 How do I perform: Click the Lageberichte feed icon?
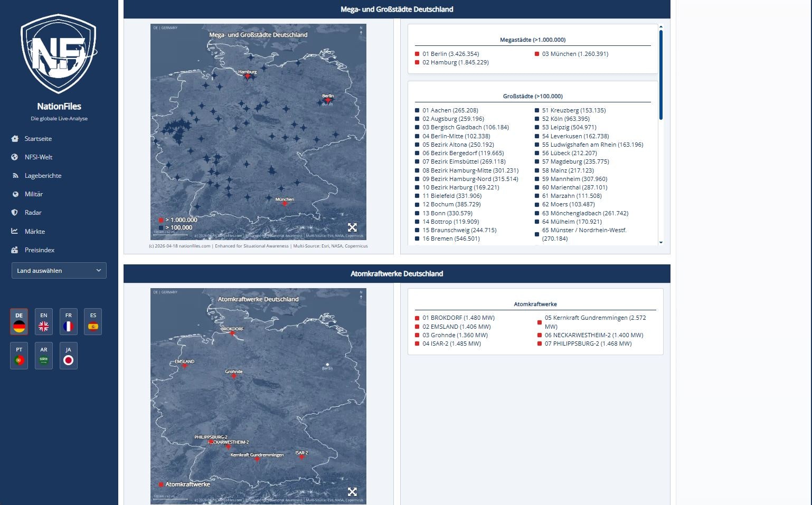(15, 176)
